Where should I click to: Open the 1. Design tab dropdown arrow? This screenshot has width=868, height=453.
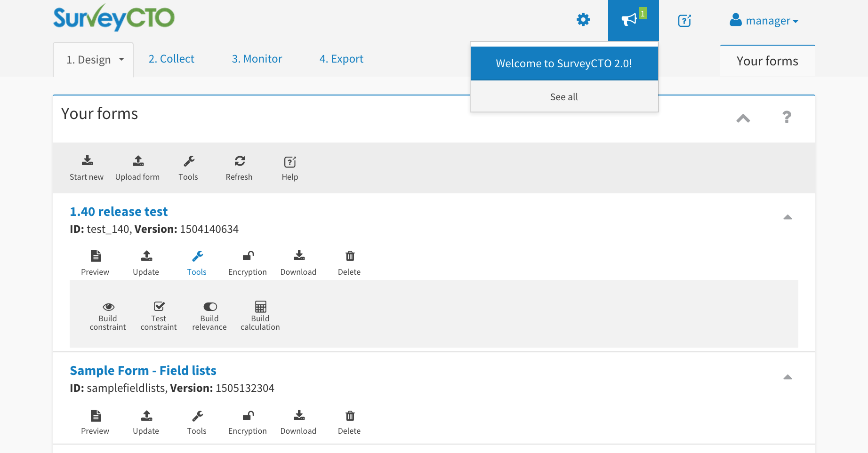click(121, 59)
